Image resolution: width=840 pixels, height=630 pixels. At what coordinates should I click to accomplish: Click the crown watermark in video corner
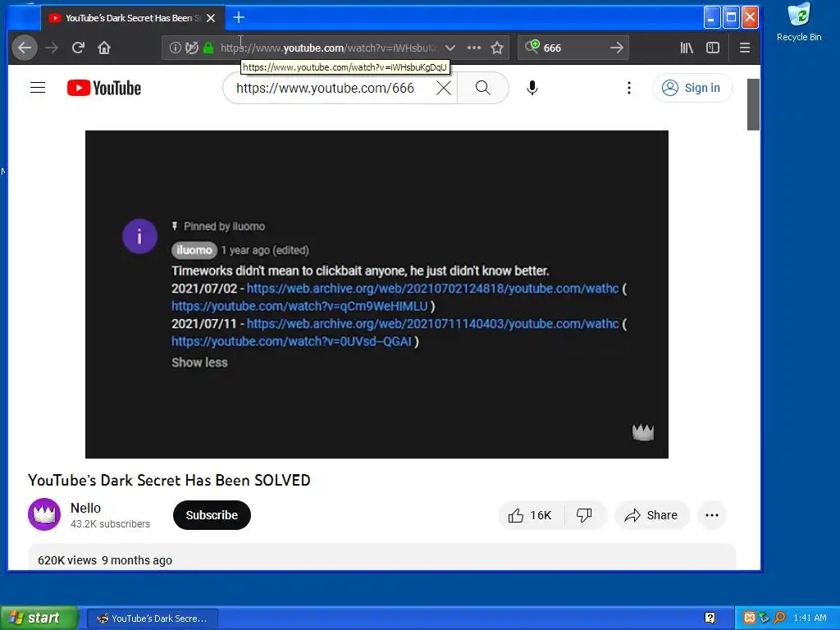(643, 431)
